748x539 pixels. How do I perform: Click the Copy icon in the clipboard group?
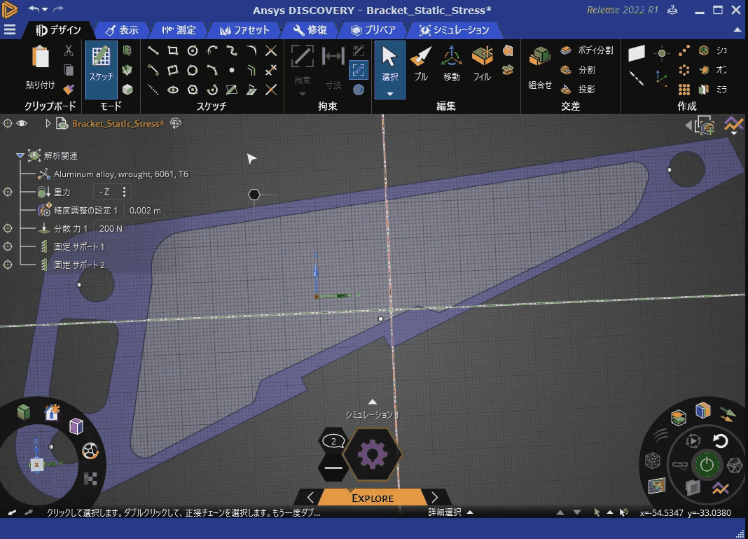point(69,70)
